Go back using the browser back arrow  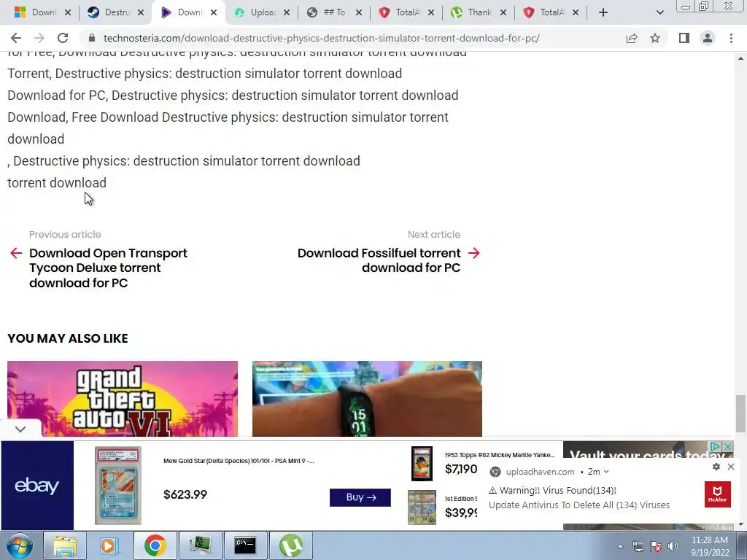click(x=16, y=38)
